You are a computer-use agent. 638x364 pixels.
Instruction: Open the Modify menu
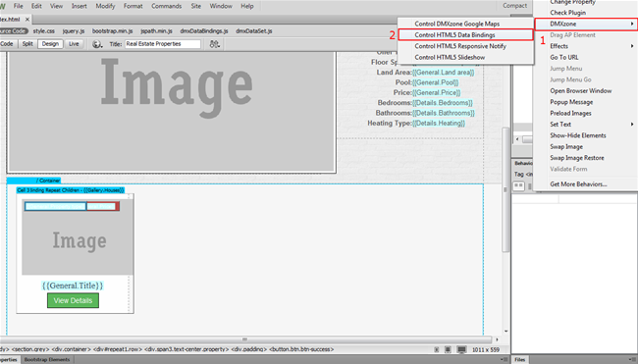tap(105, 6)
